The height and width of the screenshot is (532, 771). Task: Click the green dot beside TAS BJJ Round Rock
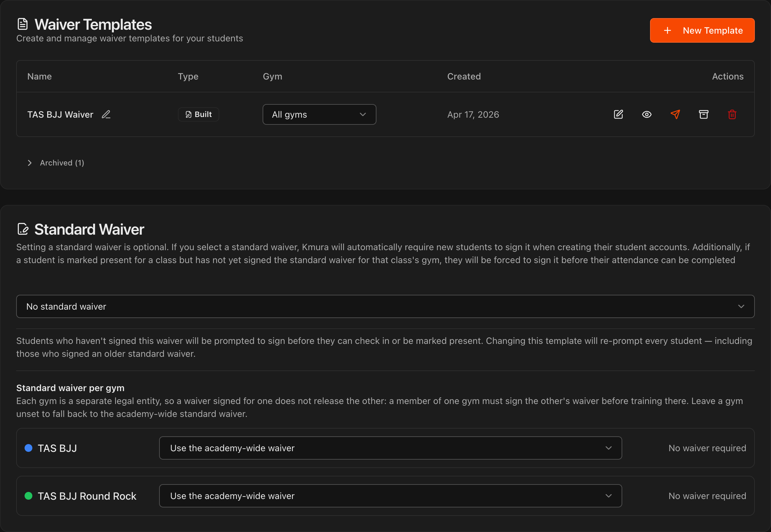coord(29,496)
